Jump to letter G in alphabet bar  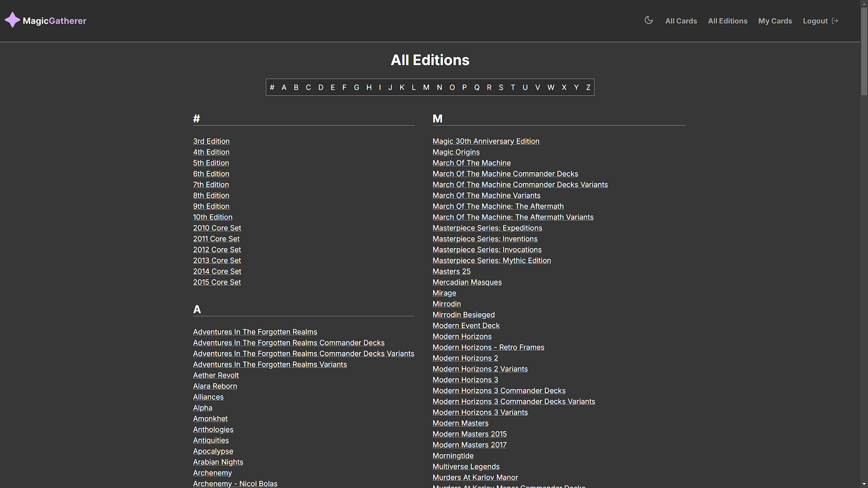357,88
